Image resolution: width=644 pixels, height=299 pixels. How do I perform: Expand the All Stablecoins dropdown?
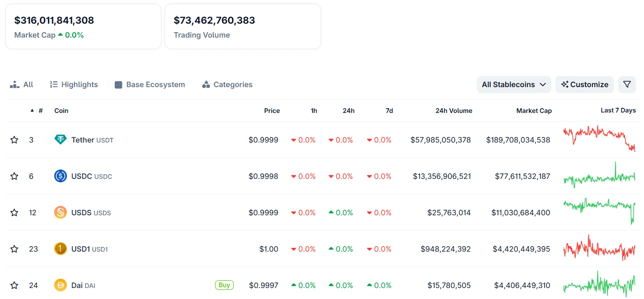pos(513,85)
